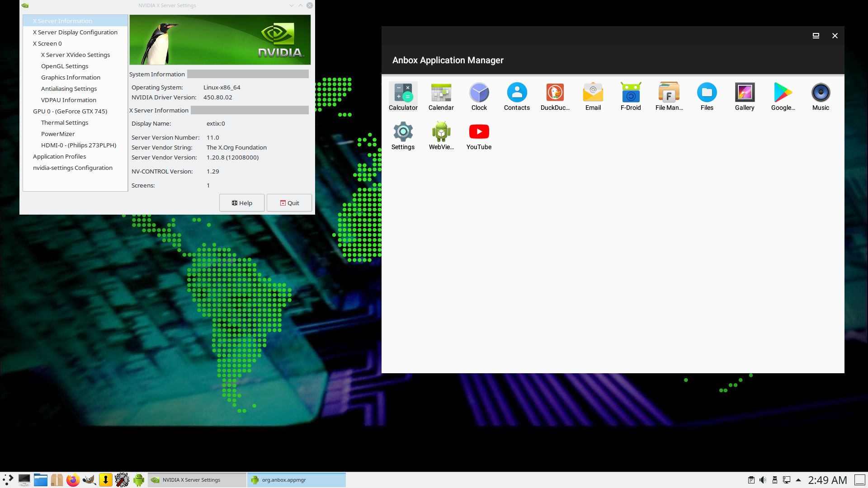Click the display name value extix:0

click(x=216, y=123)
